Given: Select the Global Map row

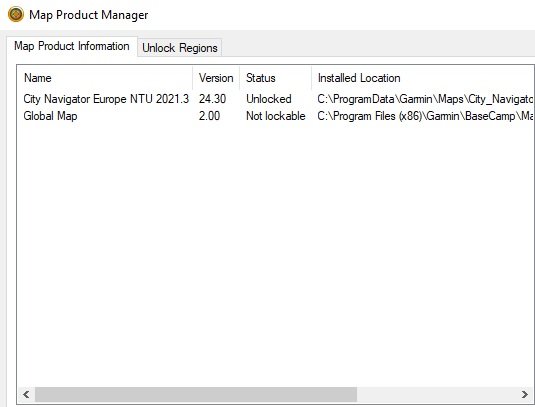Looking at the screenshot, I should click(276, 116).
